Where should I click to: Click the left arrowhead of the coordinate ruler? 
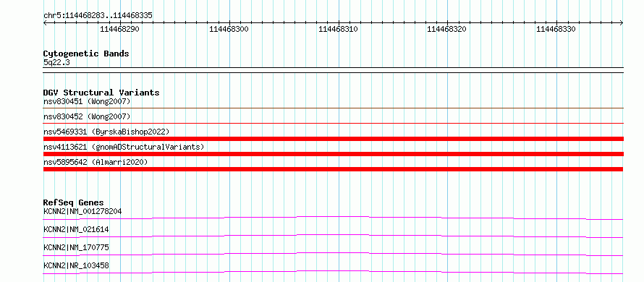[45, 22]
